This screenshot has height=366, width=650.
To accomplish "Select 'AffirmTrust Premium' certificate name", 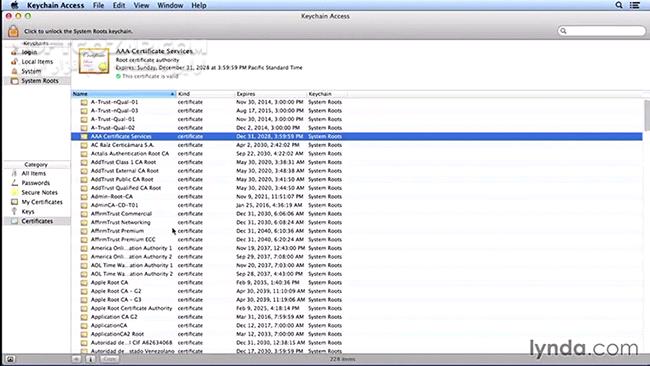I will coord(117,231).
